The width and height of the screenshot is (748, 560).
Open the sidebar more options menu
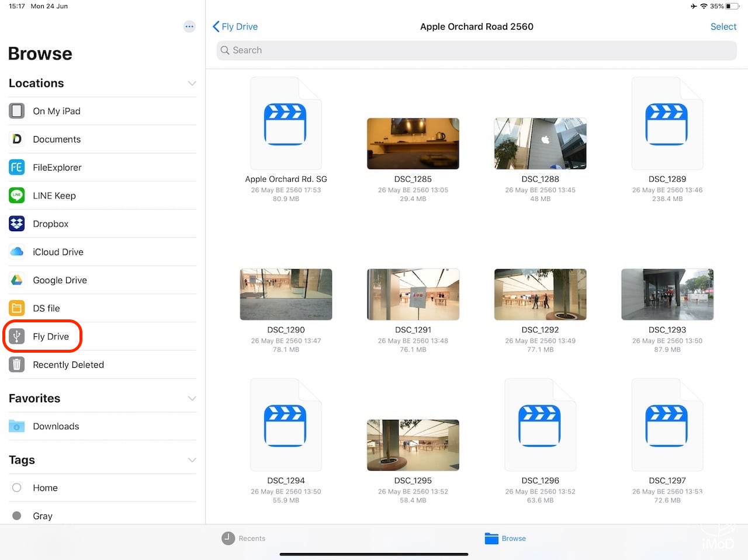pos(189,26)
